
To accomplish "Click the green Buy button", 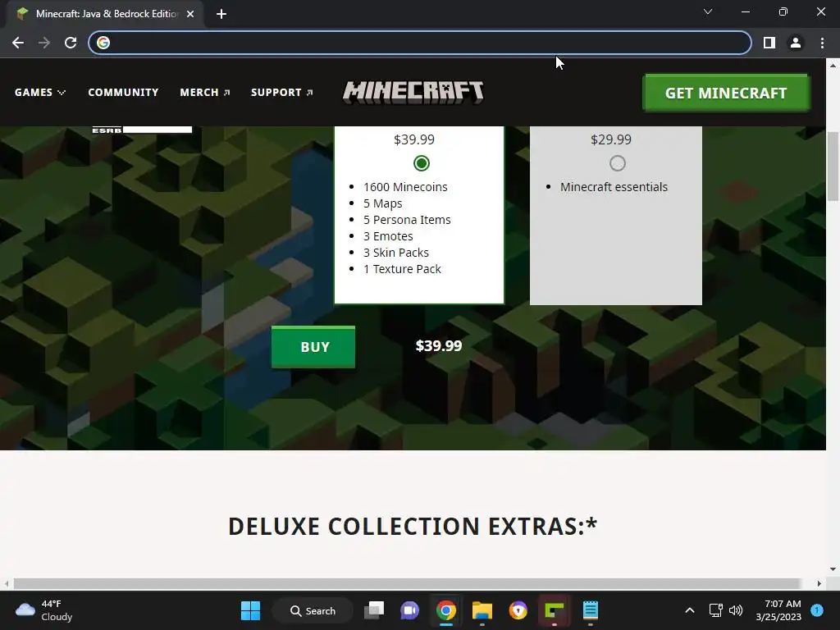I will coord(313,347).
